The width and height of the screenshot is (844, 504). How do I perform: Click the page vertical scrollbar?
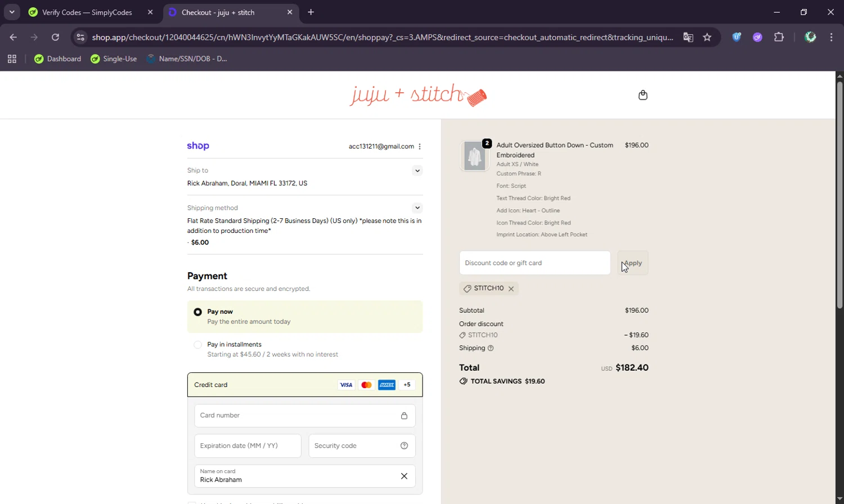pyautogui.click(x=839, y=195)
